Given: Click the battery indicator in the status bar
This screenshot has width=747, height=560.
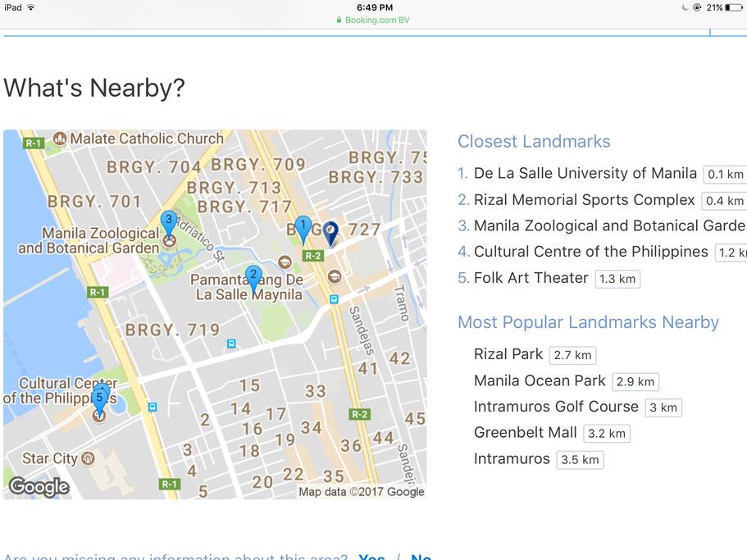Looking at the screenshot, I should coord(734,7).
